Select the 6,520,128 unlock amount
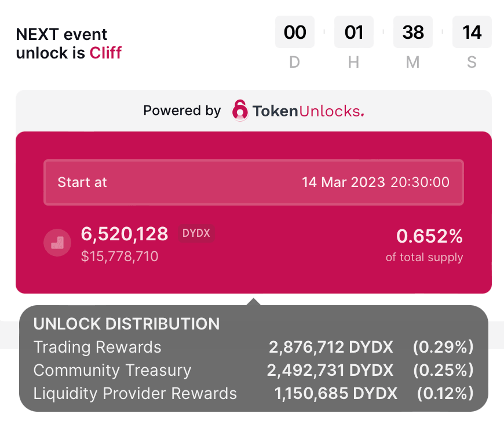 click(x=124, y=234)
